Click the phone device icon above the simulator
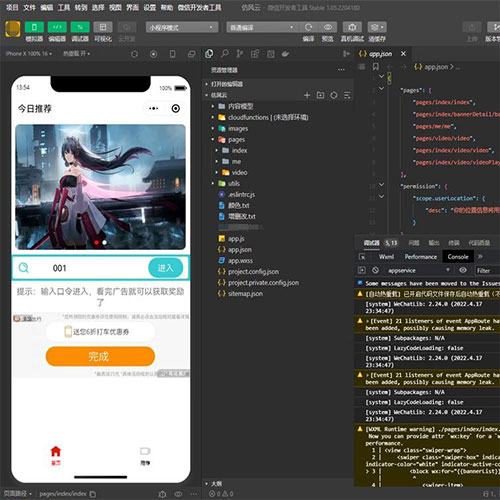 coord(172,54)
